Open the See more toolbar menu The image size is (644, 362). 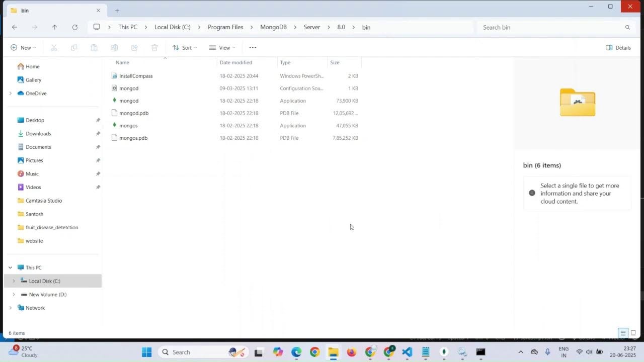click(x=253, y=48)
